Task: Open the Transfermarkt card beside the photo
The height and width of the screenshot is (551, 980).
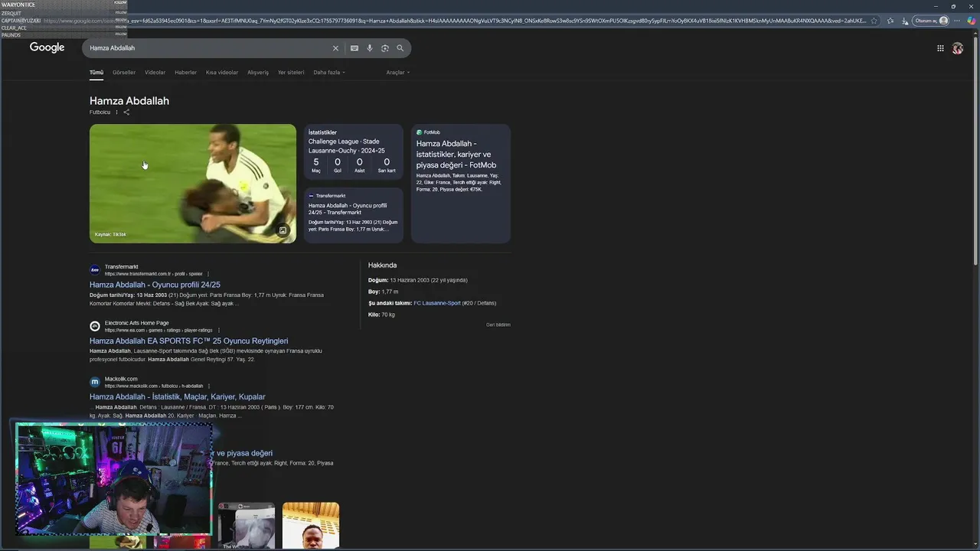Action: (x=354, y=215)
